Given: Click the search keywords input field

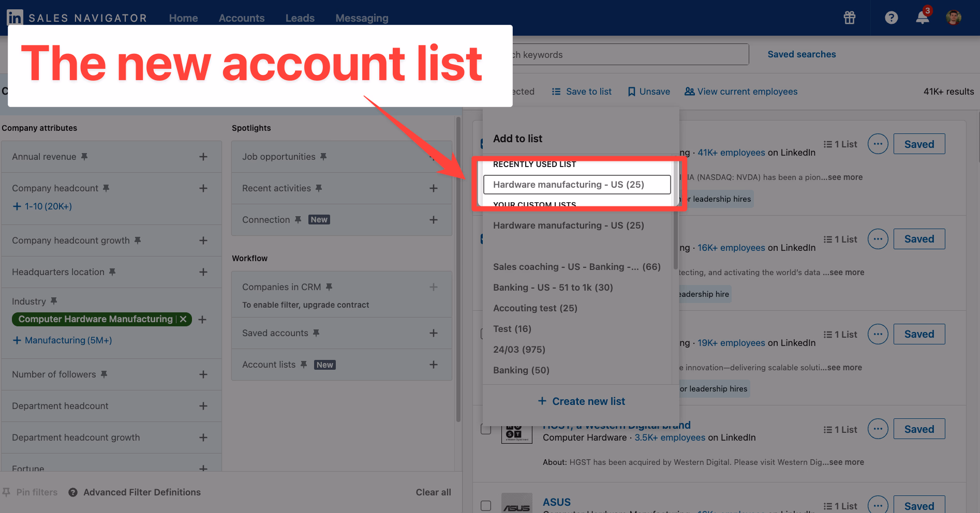Looking at the screenshot, I should tap(630, 54).
